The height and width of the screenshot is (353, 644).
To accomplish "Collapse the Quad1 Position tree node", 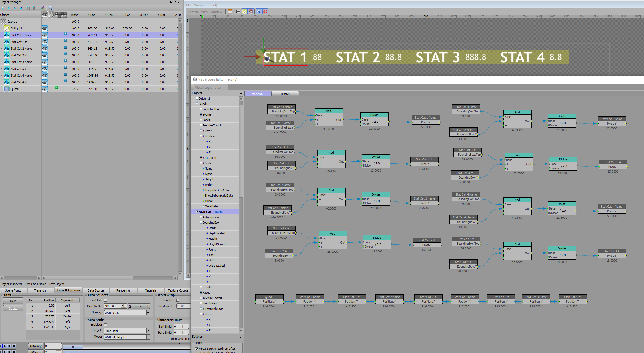I will pos(201,136).
